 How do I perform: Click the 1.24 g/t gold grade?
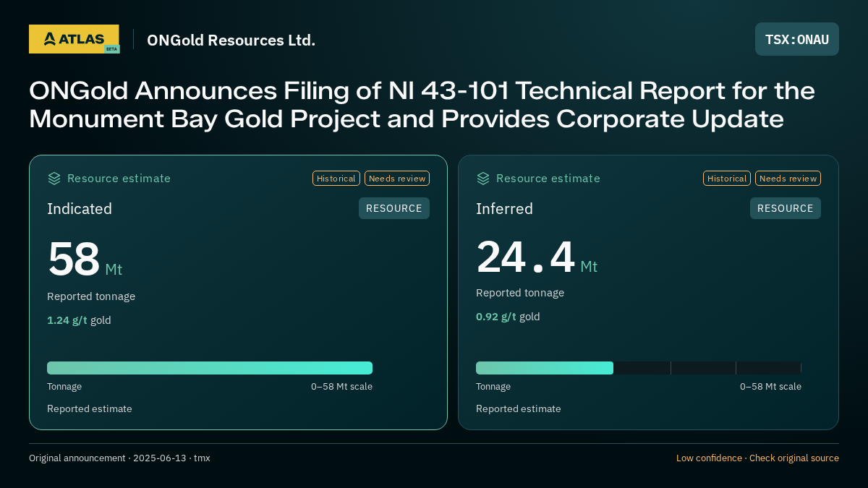[79, 320]
